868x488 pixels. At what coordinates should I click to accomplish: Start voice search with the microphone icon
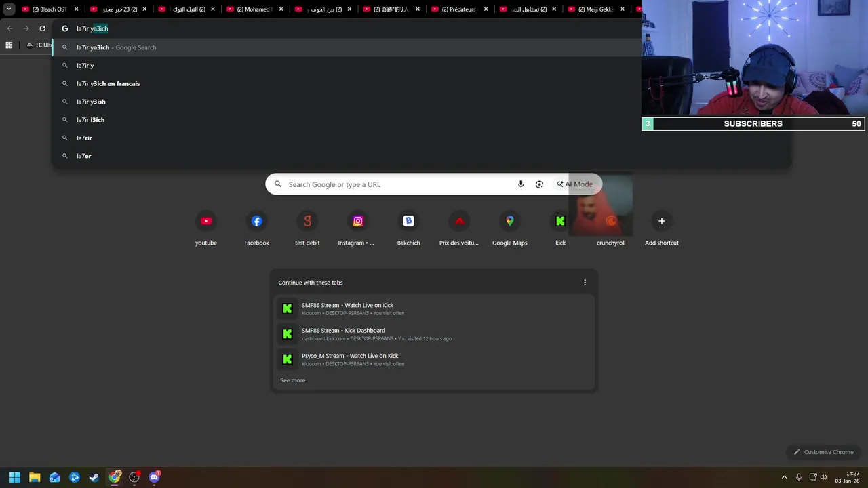[521, 184]
